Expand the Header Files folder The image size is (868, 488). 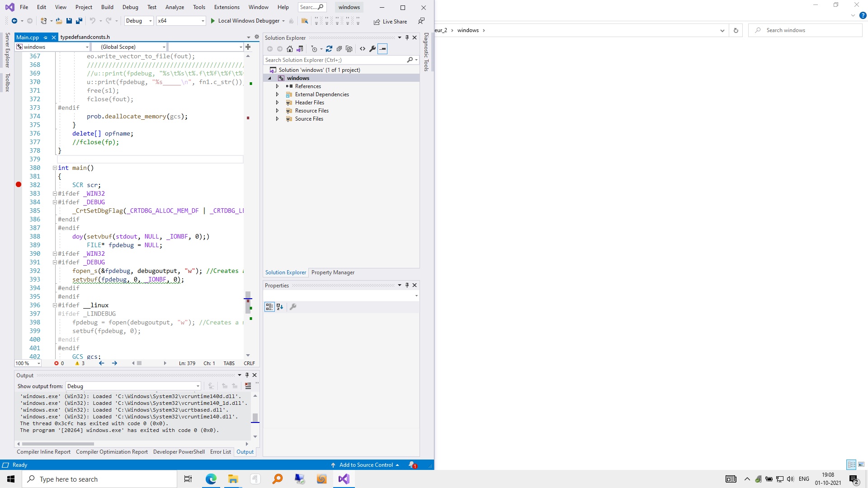[277, 103]
